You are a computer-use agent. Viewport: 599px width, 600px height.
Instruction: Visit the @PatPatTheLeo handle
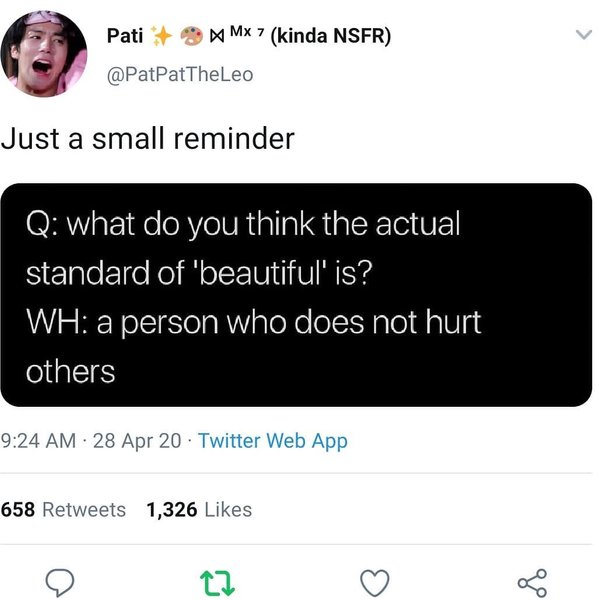(x=180, y=75)
